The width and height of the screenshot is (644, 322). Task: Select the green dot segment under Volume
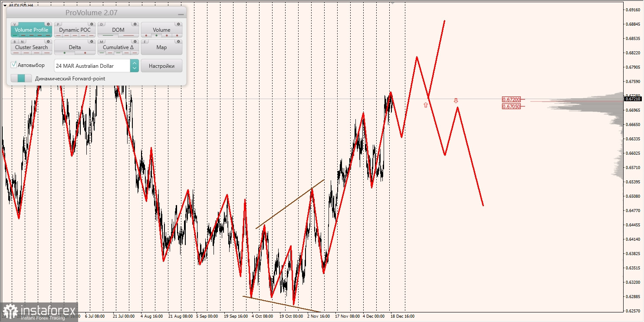[x=156, y=35]
